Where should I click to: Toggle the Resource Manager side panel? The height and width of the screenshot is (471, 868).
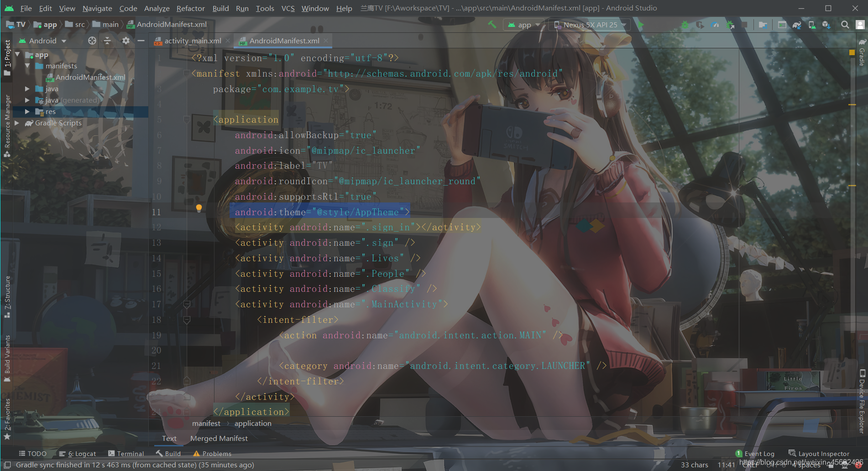7,126
